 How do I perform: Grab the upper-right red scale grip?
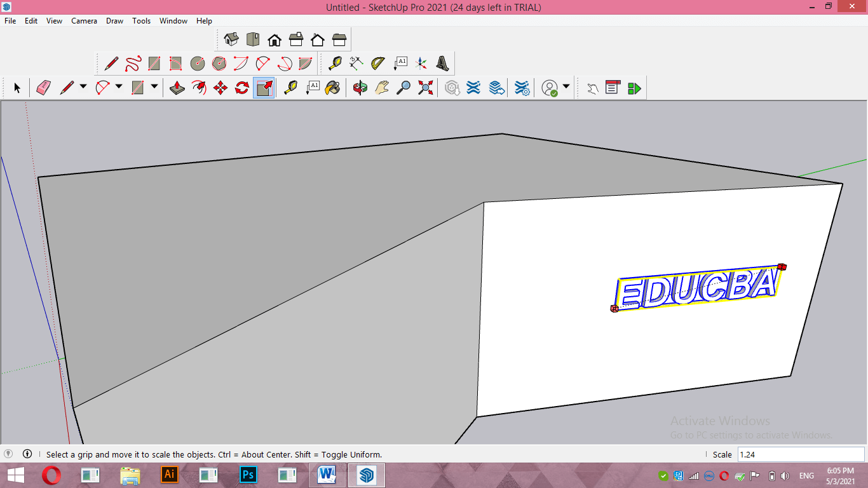click(x=782, y=267)
